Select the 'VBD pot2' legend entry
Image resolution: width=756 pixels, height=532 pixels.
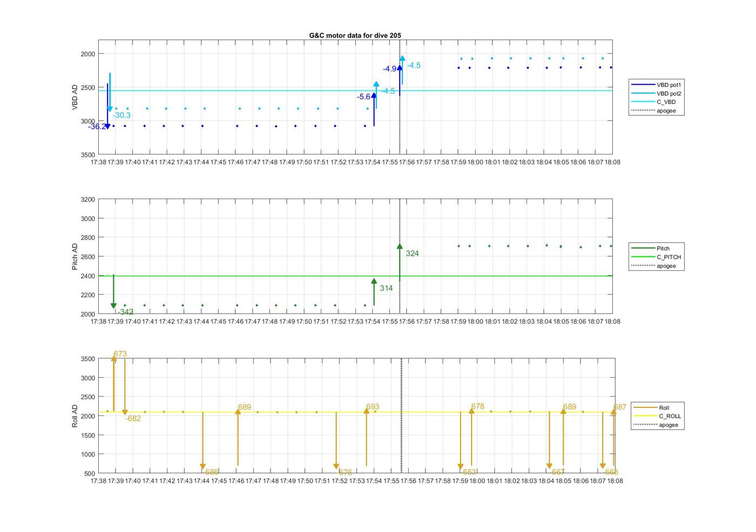pos(656,93)
